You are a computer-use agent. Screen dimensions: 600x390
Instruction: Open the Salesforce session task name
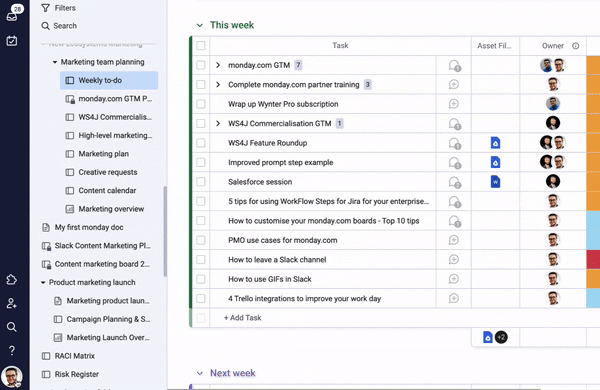260,182
